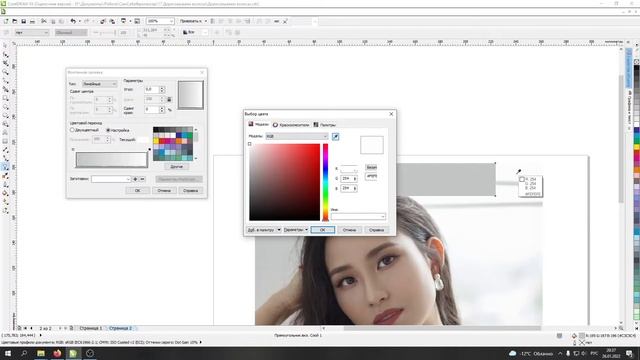Viewport: 640px width, 360px height.
Task: Open the color name dropdown
Action: [x=358, y=216]
